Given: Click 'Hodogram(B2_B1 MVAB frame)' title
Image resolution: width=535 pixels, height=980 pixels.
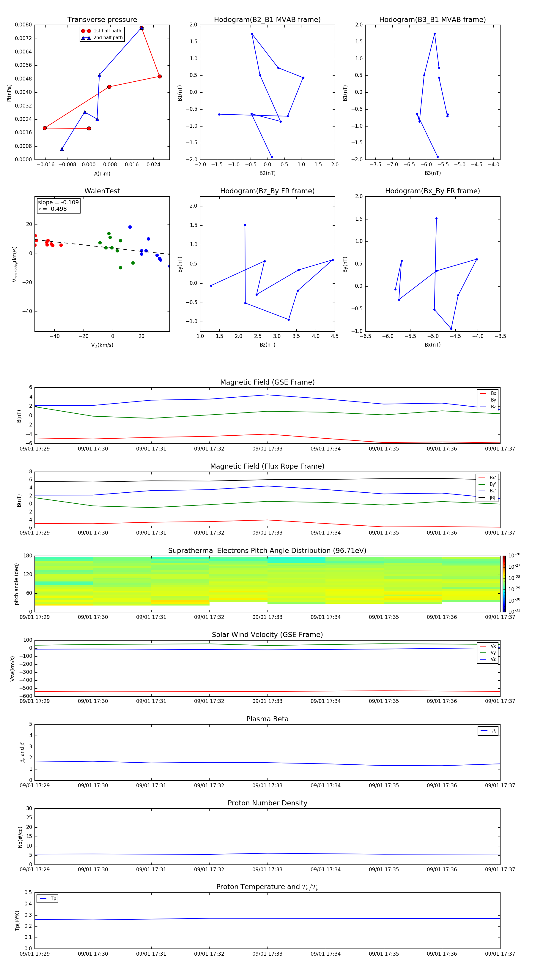Looking at the screenshot, I should coord(267,20).
